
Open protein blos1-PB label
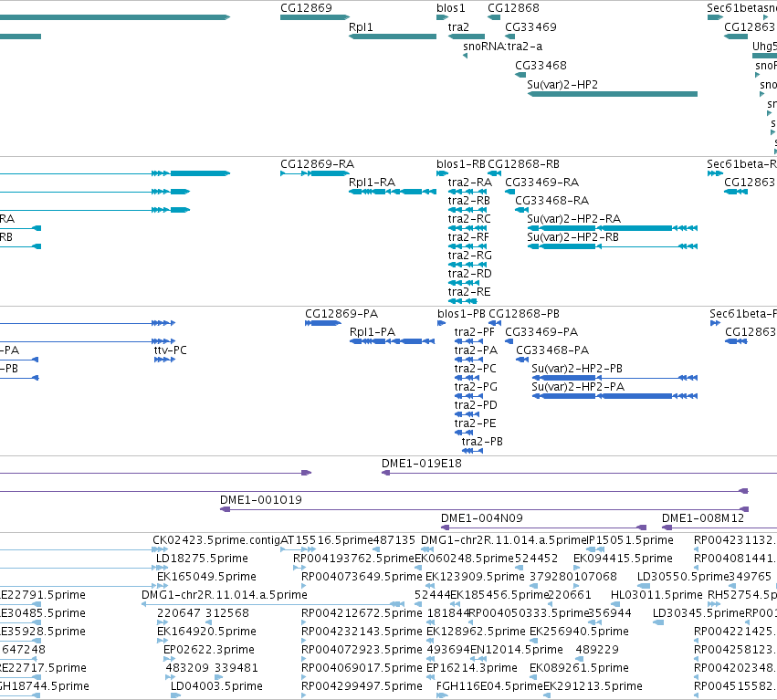pyautogui.click(x=461, y=314)
